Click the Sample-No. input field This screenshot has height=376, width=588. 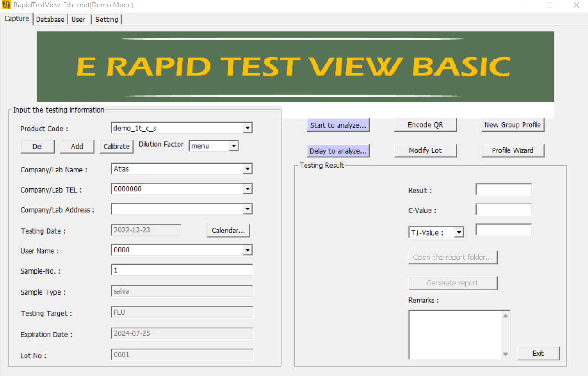(182, 270)
